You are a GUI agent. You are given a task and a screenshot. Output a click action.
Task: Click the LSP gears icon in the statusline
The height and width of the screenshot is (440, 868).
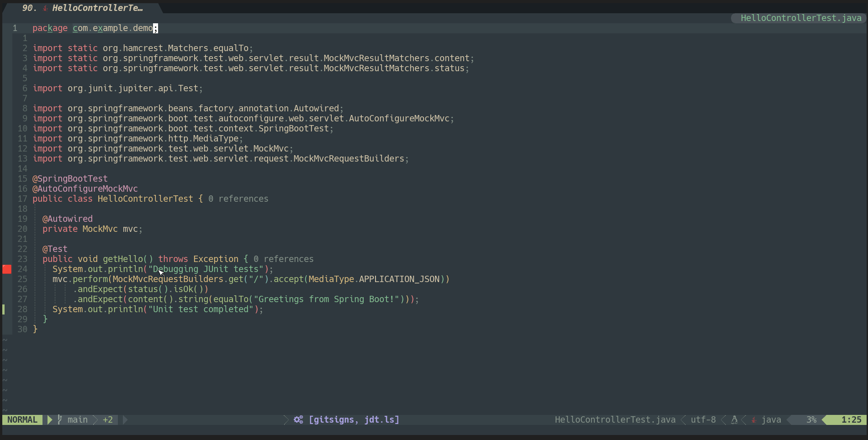(298, 419)
